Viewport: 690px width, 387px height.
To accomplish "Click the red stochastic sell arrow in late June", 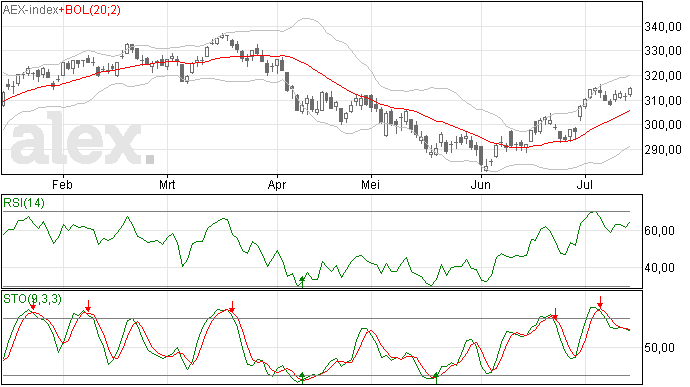I will tap(555, 314).
